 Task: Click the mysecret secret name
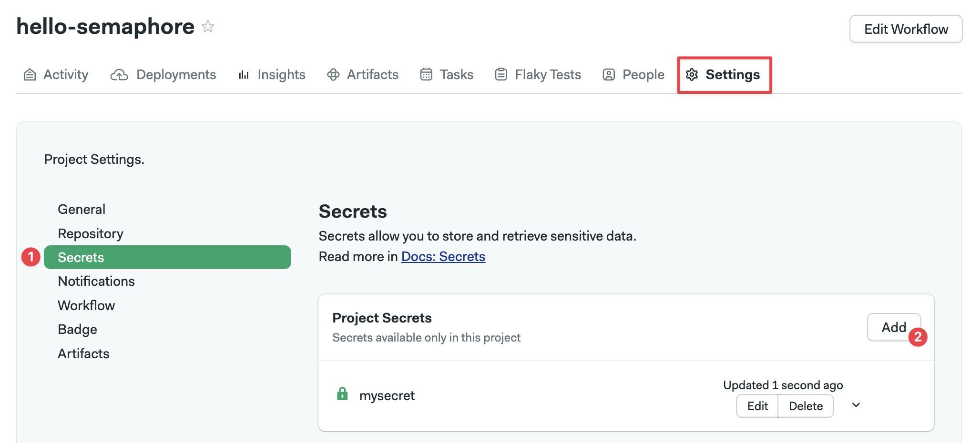tap(387, 396)
